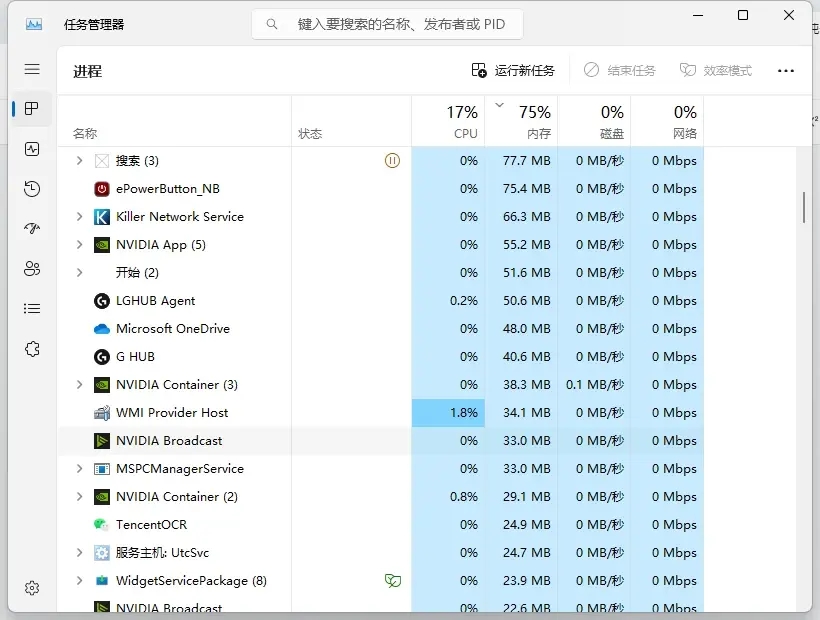Open the App history sidebar icon
Viewport: 820px width, 620px height.
[x=32, y=189]
